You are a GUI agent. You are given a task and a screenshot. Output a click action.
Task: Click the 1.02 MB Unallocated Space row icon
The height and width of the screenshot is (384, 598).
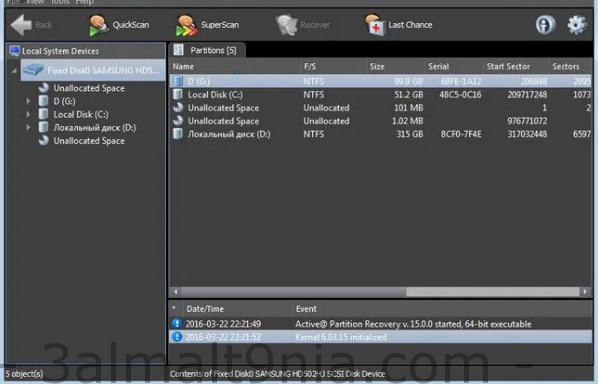178,121
